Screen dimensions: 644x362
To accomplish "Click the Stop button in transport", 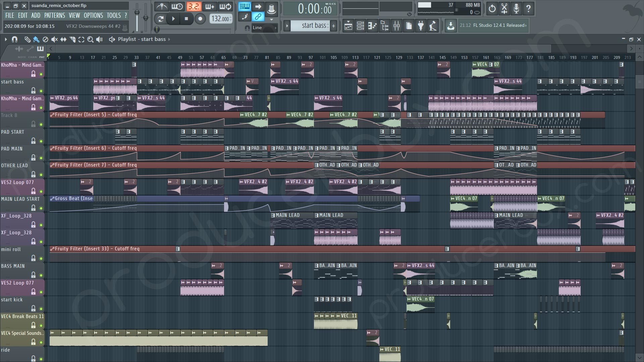I will pos(186,18).
